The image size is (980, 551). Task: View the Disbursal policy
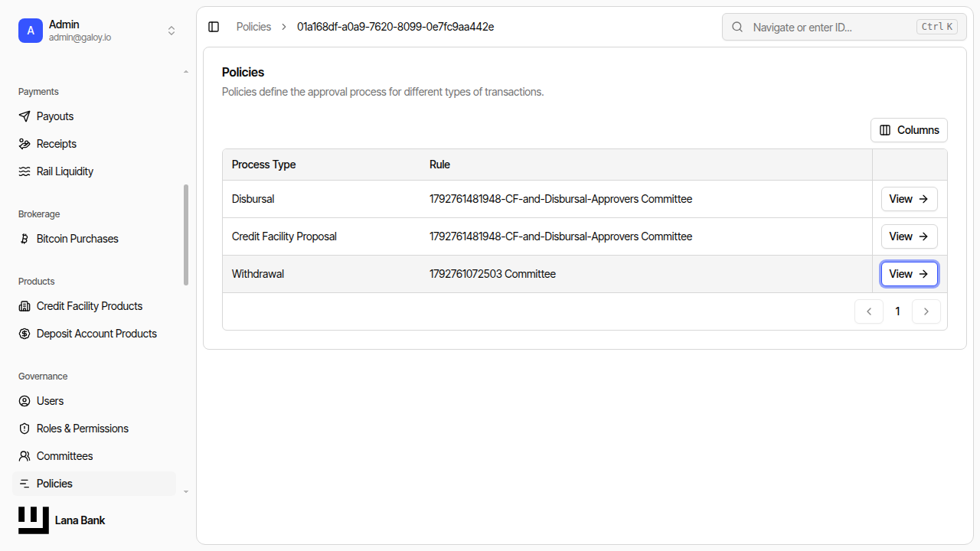coord(909,199)
